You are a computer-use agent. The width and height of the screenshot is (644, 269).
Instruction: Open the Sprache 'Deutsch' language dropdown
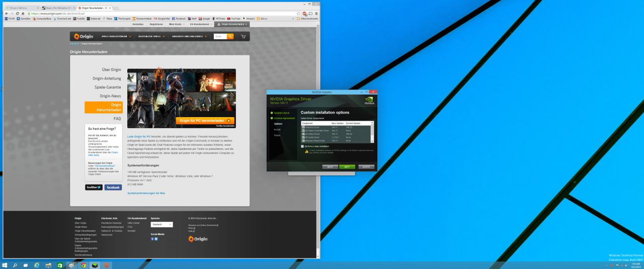162,224
